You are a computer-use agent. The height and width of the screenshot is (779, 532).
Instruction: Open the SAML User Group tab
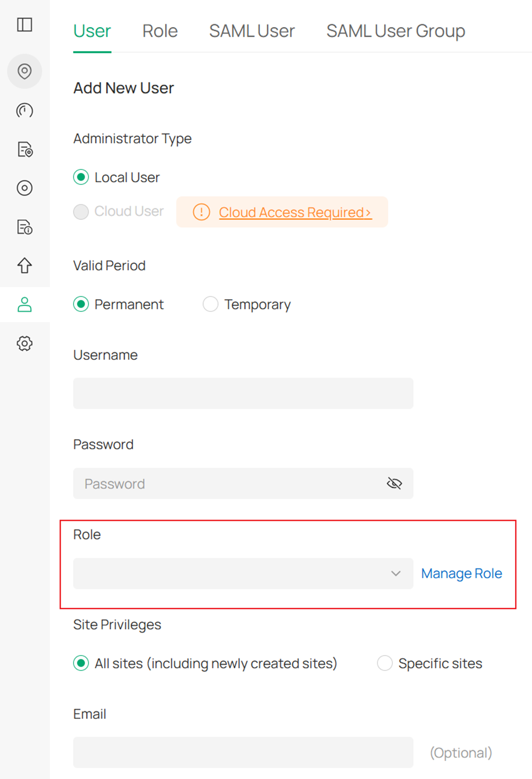click(x=395, y=31)
